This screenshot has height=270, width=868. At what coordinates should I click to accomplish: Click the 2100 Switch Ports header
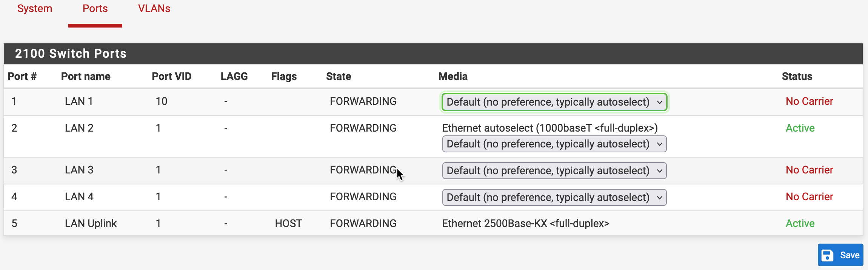[x=71, y=54]
